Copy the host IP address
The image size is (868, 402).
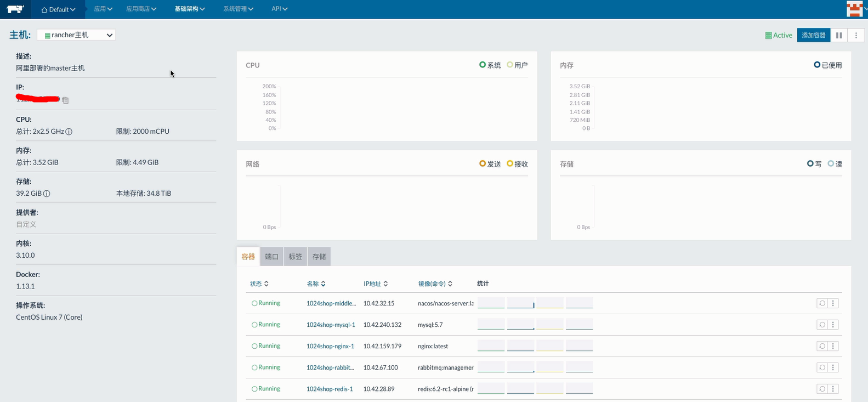65,100
